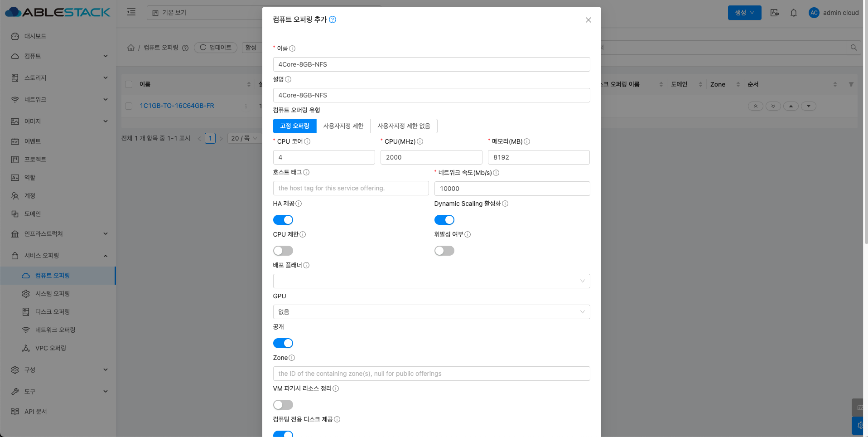Click info icon next to CPU 코어
Screen dimensions: 868x437
(307, 141)
